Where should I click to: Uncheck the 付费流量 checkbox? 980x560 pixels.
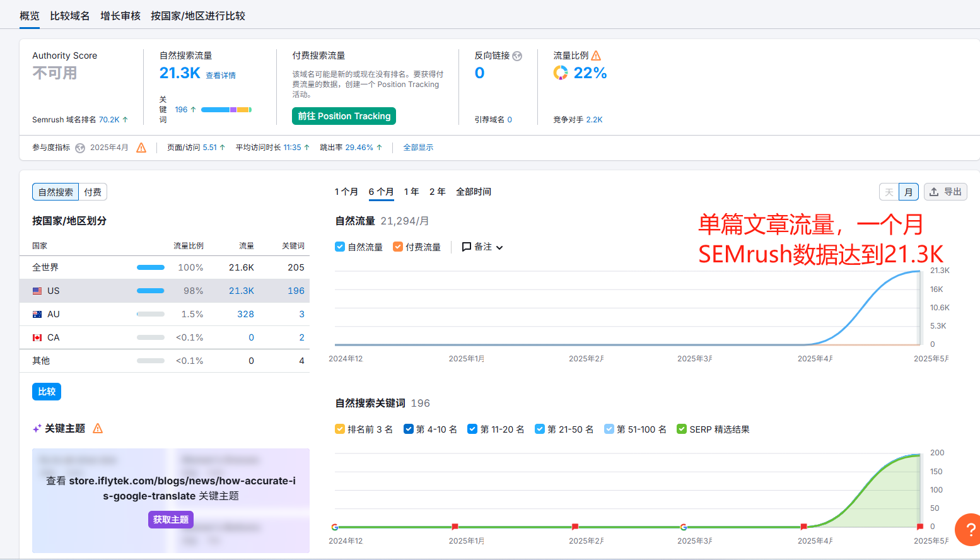click(x=397, y=247)
